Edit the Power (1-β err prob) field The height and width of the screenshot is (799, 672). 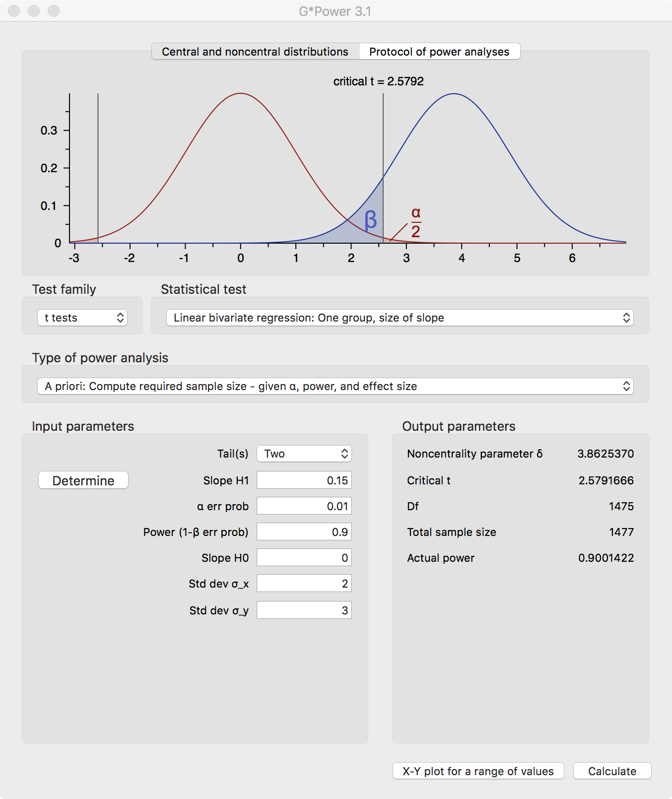[x=304, y=532]
